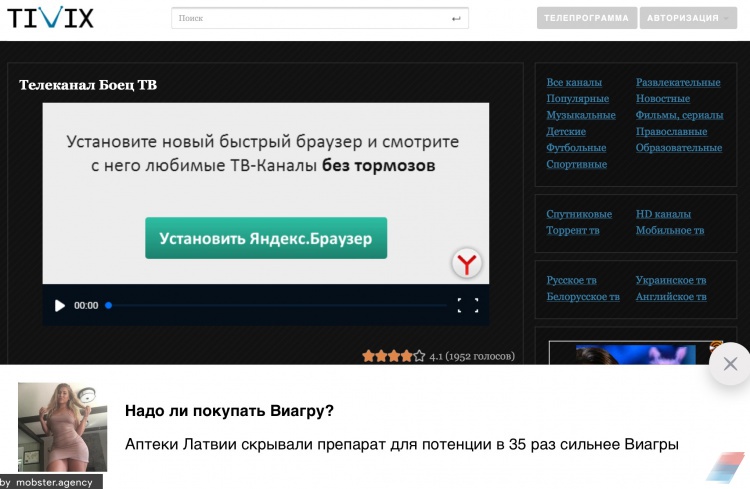Open ad headline Надо ли покупать Виагру?
Viewport: 750px width, 489px height.
click(229, 411)
